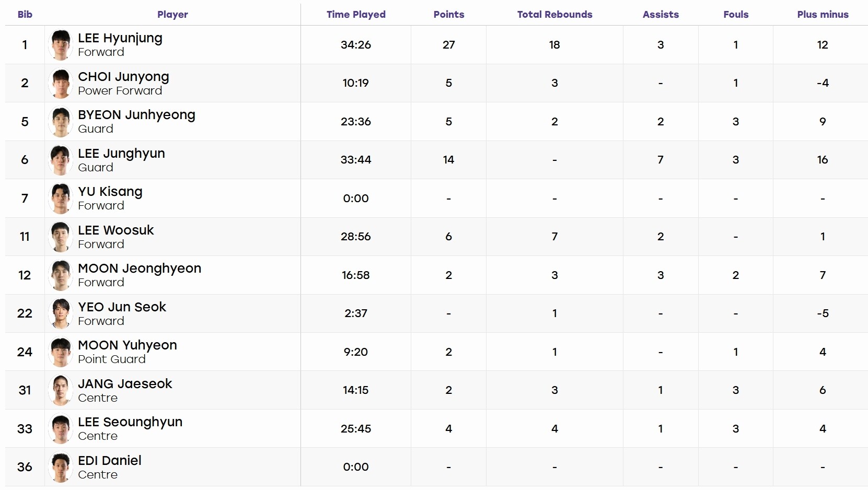Click YEO Jun Seok's headshot
868x490 pixels.
[61, 313]
